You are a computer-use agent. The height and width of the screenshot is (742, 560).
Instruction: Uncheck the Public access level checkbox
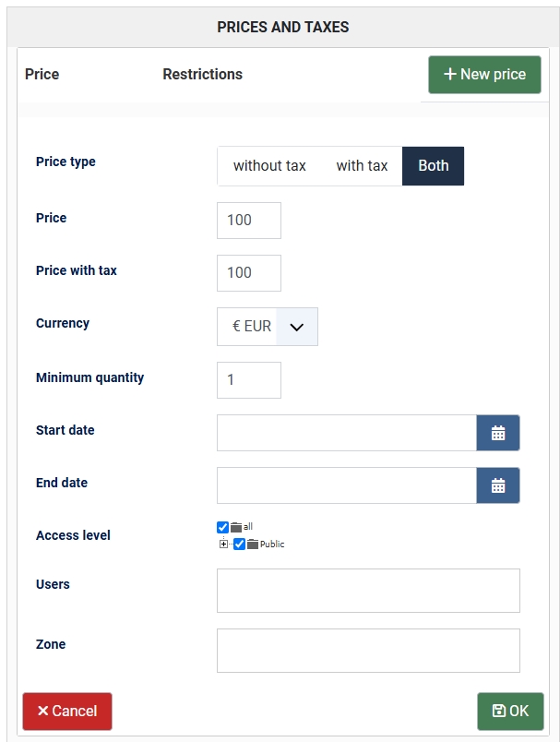[239, 545]
